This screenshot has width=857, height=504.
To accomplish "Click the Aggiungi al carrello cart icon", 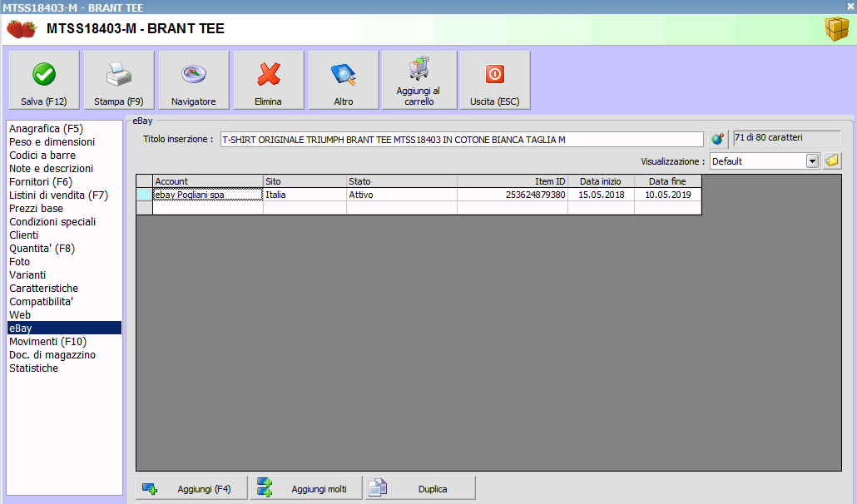I will pos(419,68).
